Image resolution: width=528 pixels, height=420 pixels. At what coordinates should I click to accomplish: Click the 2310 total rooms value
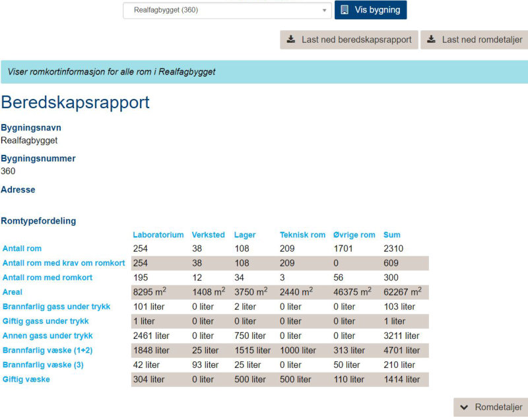(x=393, y=249)
